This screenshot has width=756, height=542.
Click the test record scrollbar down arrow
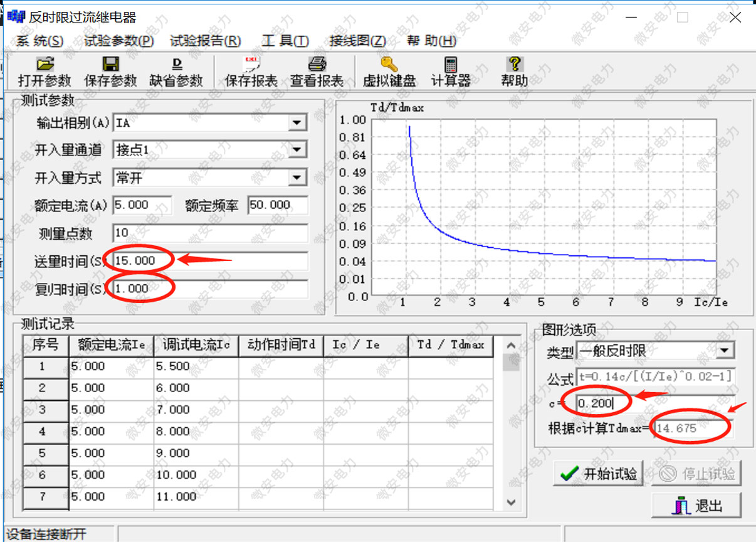tap(511, 502)
